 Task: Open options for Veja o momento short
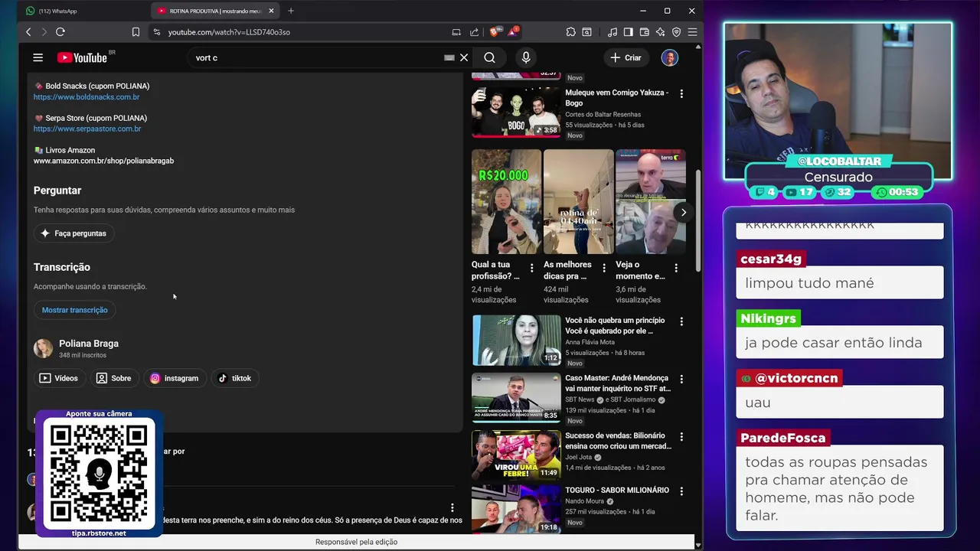676,269
